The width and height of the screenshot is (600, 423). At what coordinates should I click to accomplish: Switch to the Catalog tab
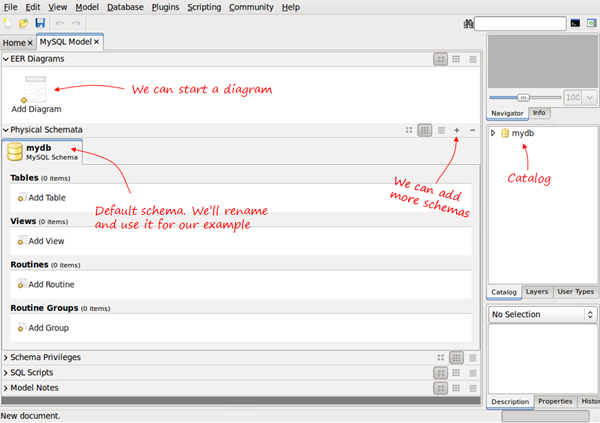point(504,292)
